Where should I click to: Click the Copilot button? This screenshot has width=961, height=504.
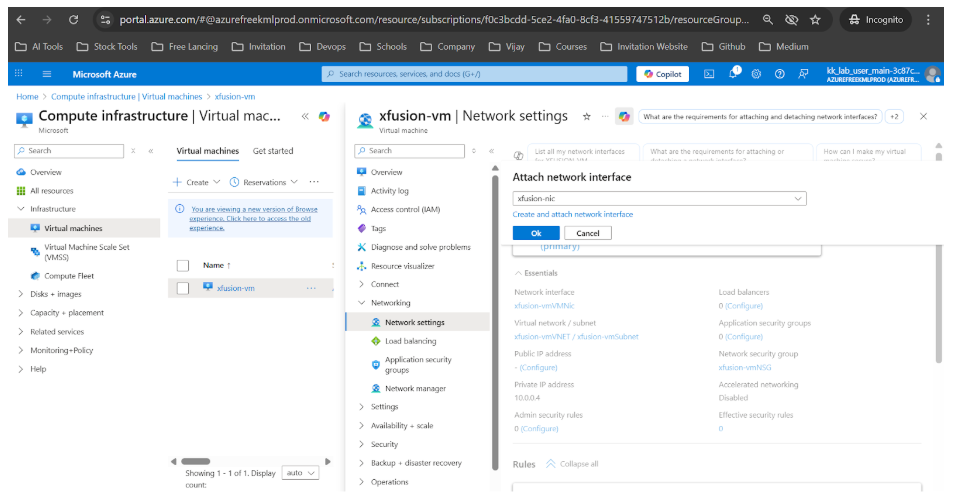(663, 74)
